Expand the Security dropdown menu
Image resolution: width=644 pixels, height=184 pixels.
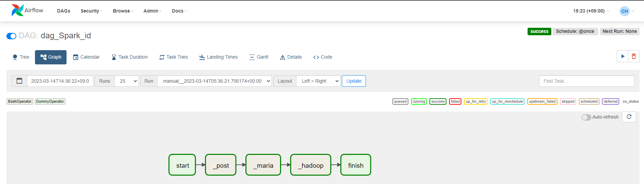click(91, 11)
